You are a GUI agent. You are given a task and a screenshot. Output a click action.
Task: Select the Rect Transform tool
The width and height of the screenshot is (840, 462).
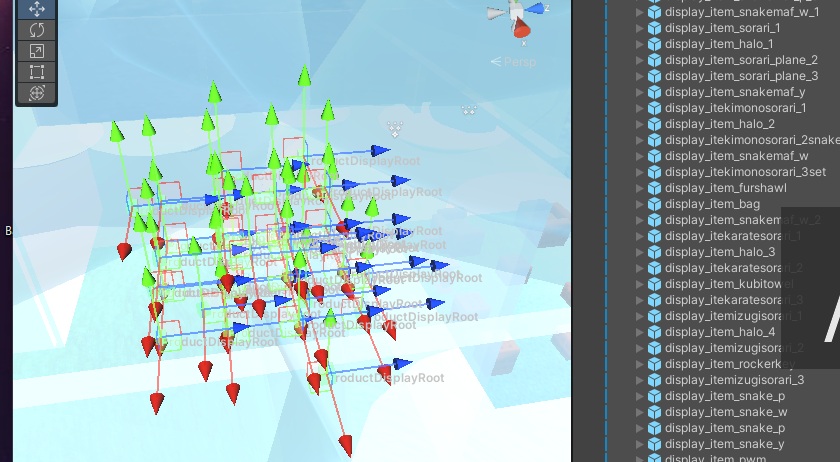(36, 72)
